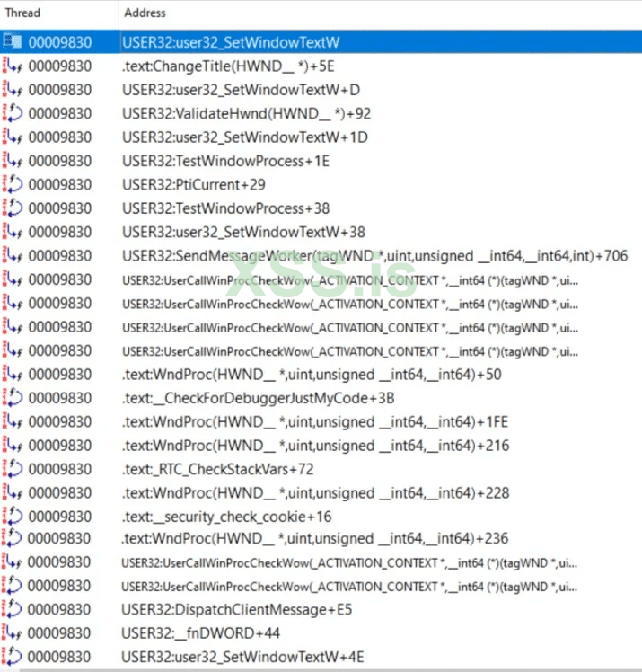The image size is (642, 672).
Task: Select the WndProc+1FE address entry
Action: [x=315, y=421]
